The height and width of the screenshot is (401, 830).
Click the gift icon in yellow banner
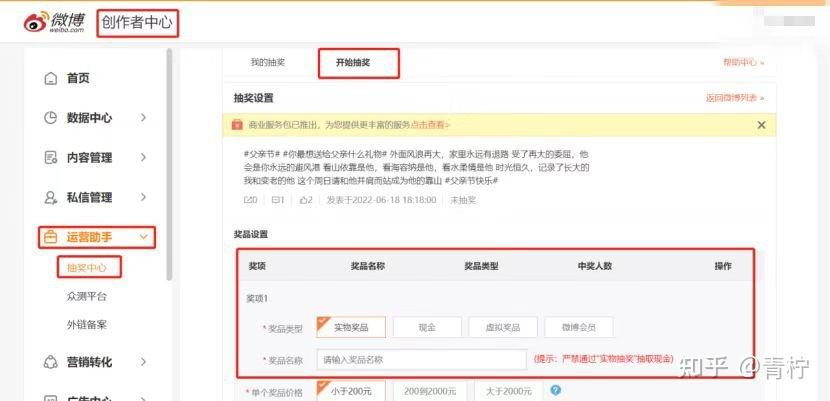click(x=237, y=125)
